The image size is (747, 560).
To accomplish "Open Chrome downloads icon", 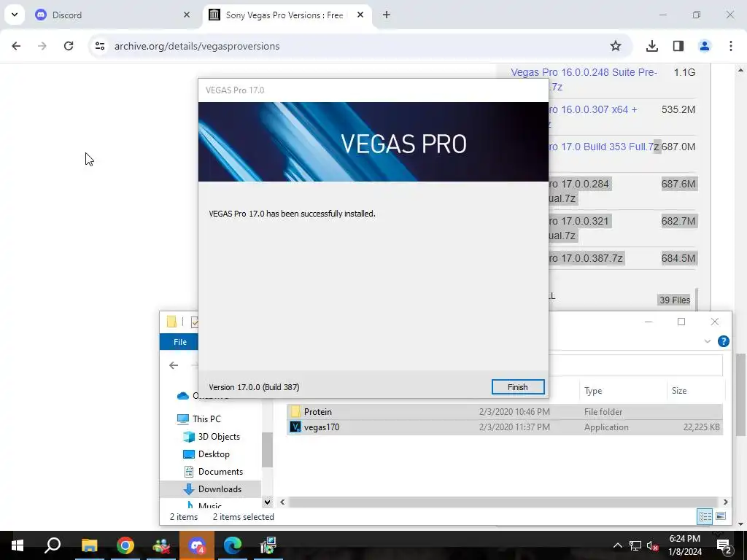I will pos(651,46).
